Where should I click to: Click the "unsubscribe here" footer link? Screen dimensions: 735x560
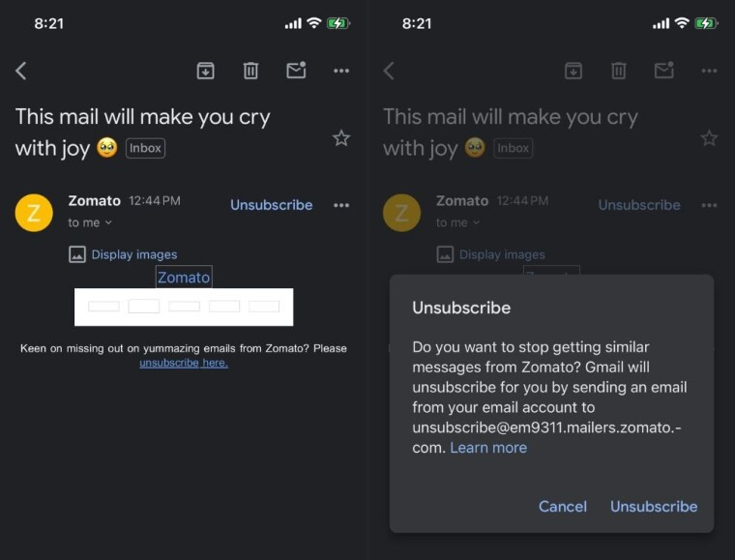(x=184, y=363)
